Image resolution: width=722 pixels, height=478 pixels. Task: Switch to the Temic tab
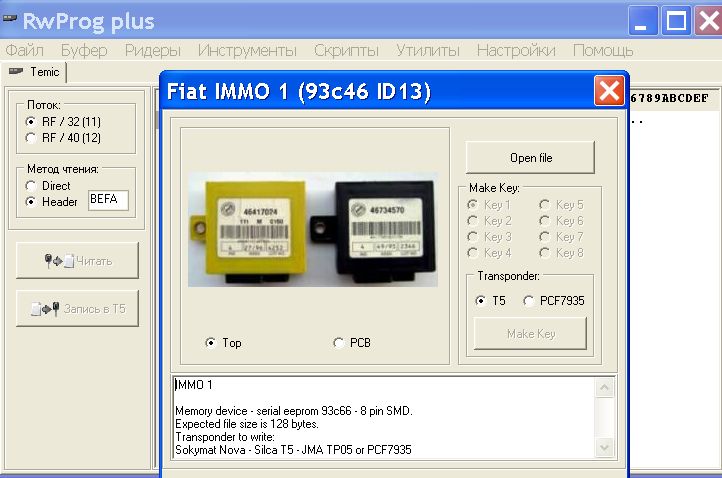(35, 72)
